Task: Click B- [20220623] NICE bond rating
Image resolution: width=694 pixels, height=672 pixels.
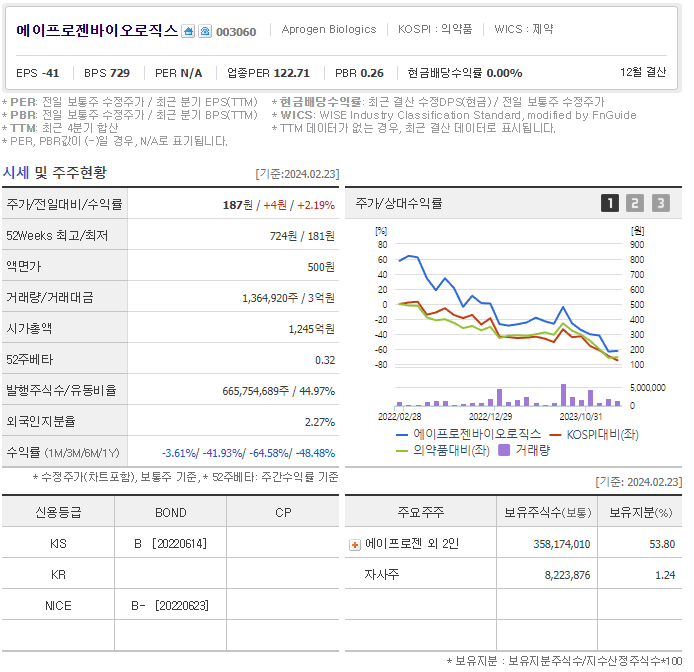Action: [x=170, y=606]
